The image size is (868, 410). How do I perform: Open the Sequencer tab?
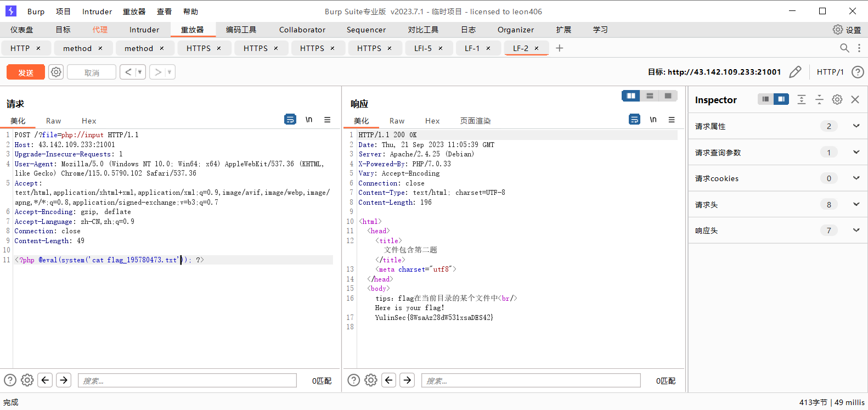pyautogui.click(x=366, y=30)
